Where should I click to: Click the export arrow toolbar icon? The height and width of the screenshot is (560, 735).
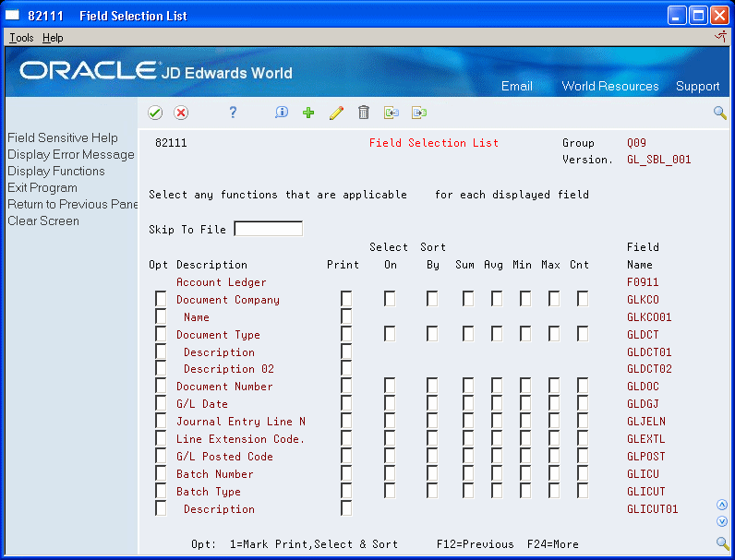419,113
